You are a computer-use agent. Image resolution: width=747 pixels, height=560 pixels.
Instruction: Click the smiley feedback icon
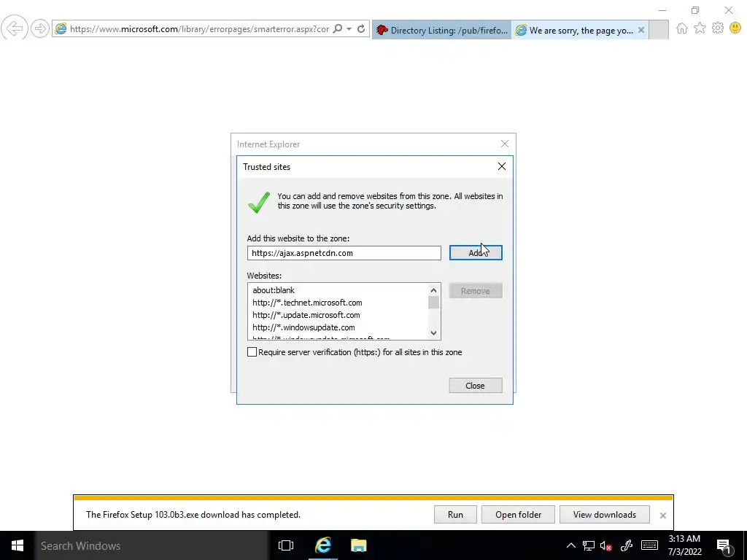pyautogui.click(x=735, y=28)
